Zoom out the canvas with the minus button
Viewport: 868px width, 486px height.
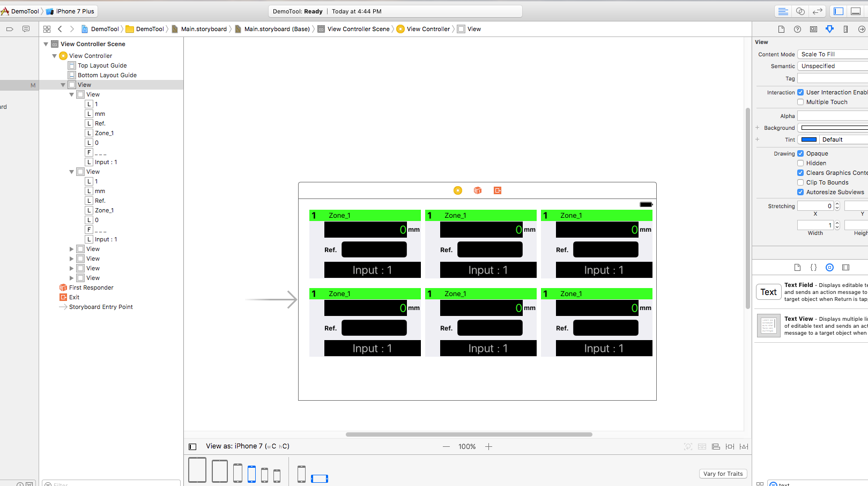(446, 446)
